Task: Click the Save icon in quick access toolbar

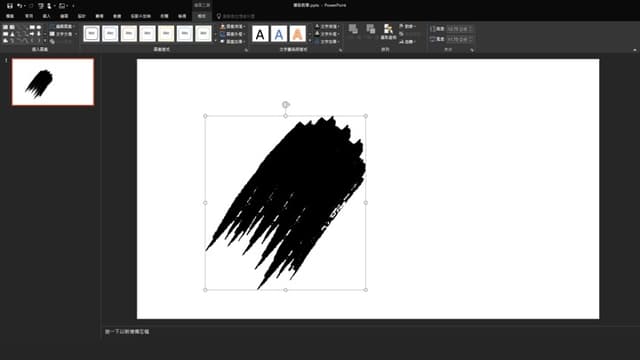Action: point(10,6)
